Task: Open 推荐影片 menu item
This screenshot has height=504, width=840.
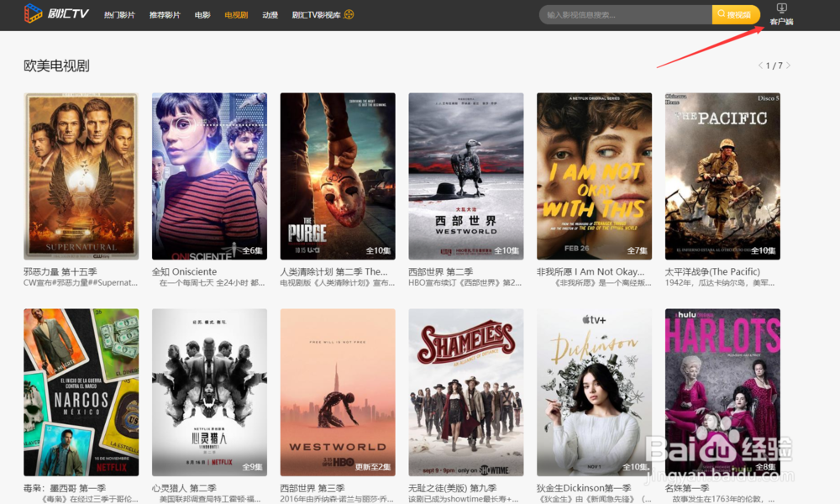Action: pyautogui.click(x=165, y=15)
